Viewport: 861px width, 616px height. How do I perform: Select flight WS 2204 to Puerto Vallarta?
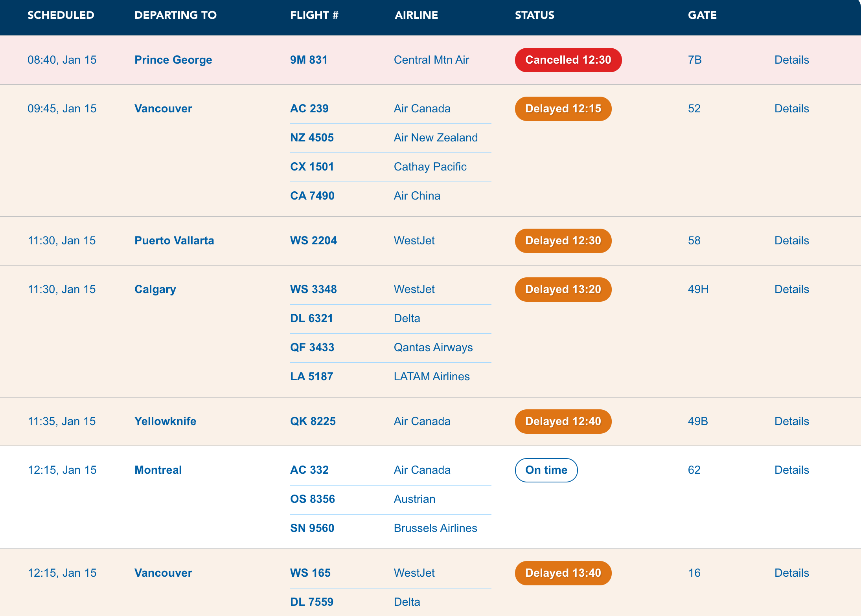[x=313, y=240]
